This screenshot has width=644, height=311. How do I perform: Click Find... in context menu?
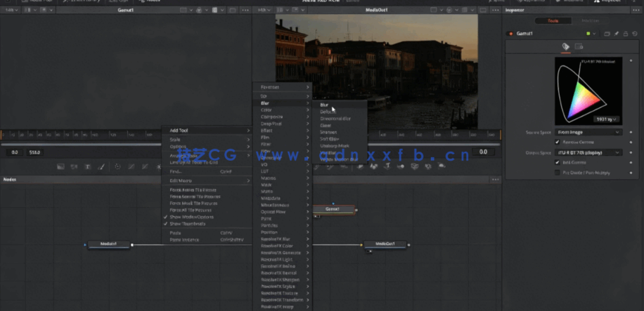click(x=207, y=171)
